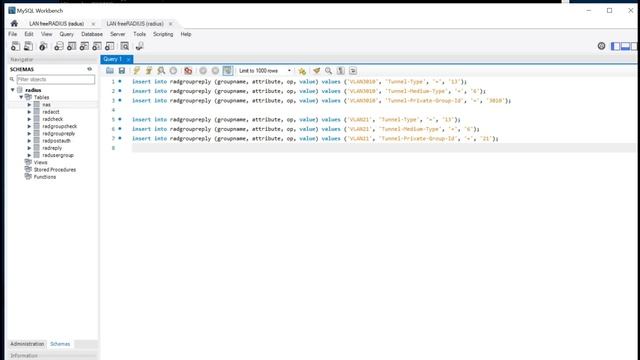This screenshot has height=360, width=640.
Task: Expand the radcheck table node
Action: tap(29, 119)
